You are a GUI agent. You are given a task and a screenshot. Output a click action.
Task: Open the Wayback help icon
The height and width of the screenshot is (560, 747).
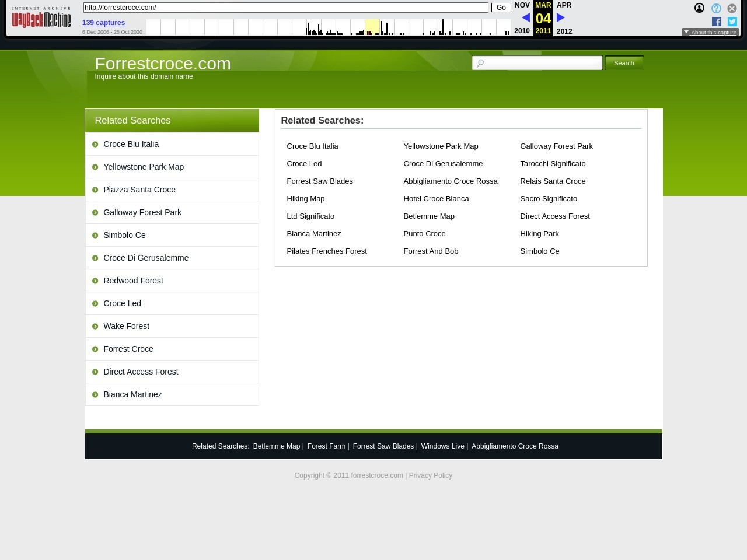tap(716, 8)
